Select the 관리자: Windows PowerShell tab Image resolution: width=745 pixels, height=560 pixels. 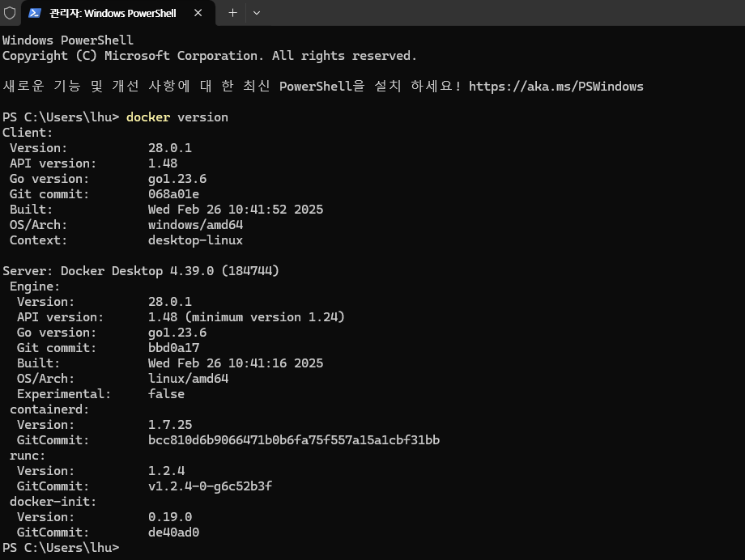117,13
